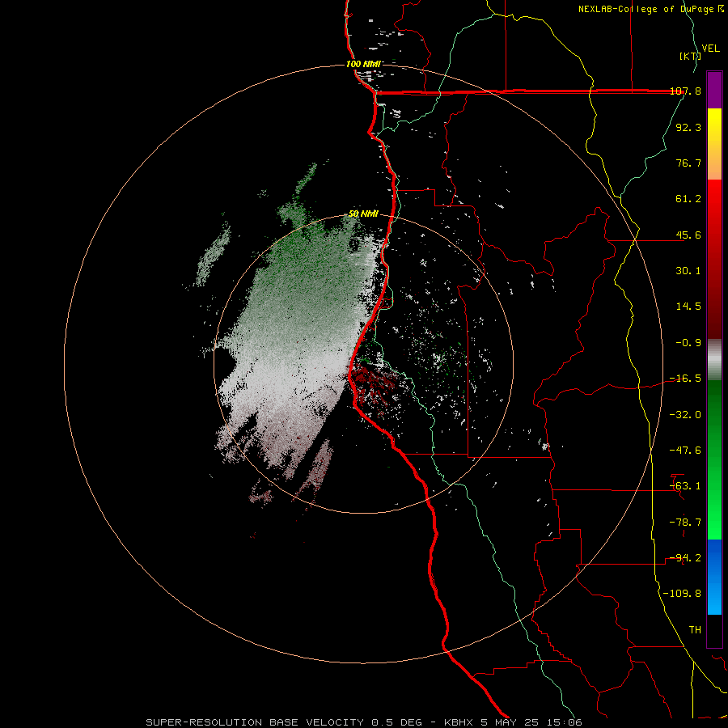728x728 pixels.
Task: Pick the blue segment of velocity color bar
Action: [x=714, y=577]
